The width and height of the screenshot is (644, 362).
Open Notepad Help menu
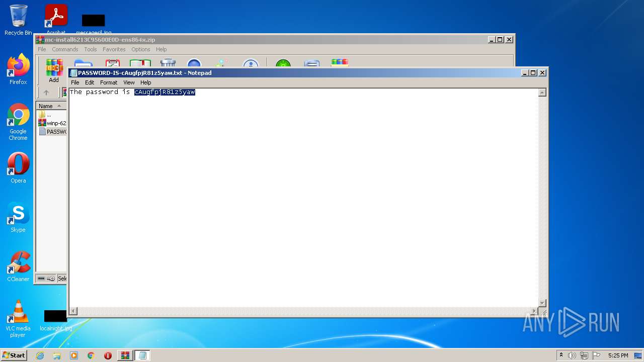(146, 82)
